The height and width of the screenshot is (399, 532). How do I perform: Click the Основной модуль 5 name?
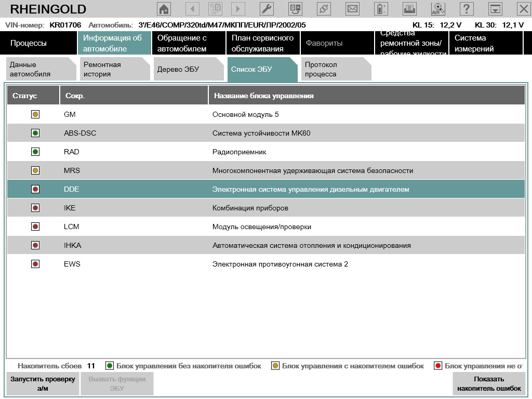tap(246, 114)
